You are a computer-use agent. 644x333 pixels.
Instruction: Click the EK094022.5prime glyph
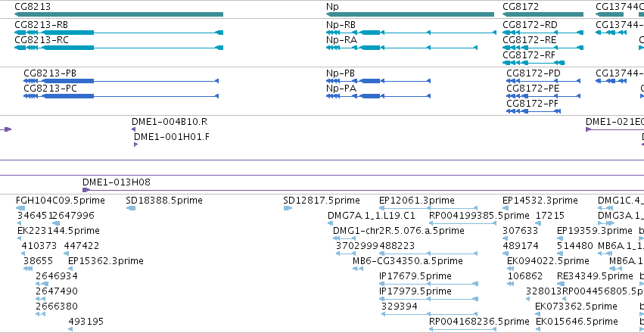(511, 269)
